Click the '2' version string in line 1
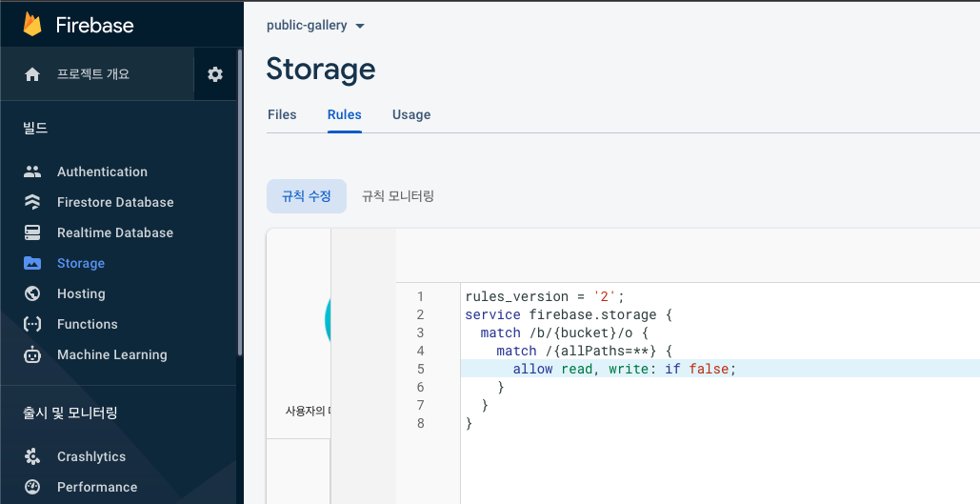The width and height of the screenshot is (980, 504). point(605,296)
